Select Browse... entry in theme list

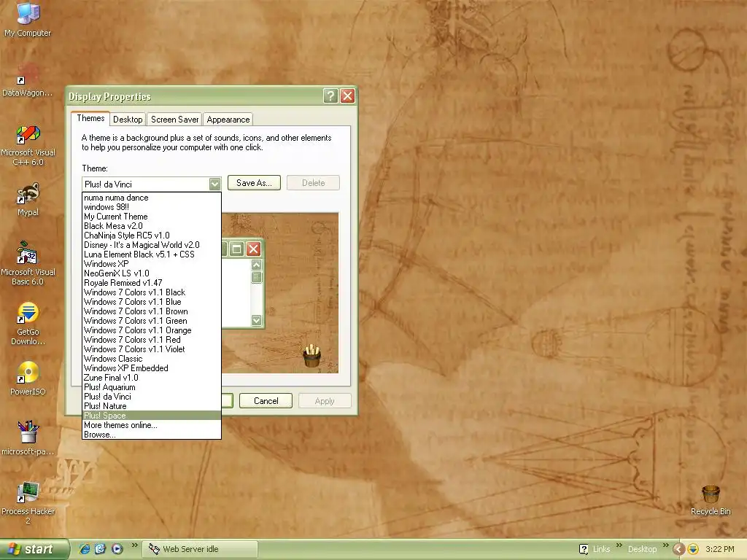coord(152,435)
